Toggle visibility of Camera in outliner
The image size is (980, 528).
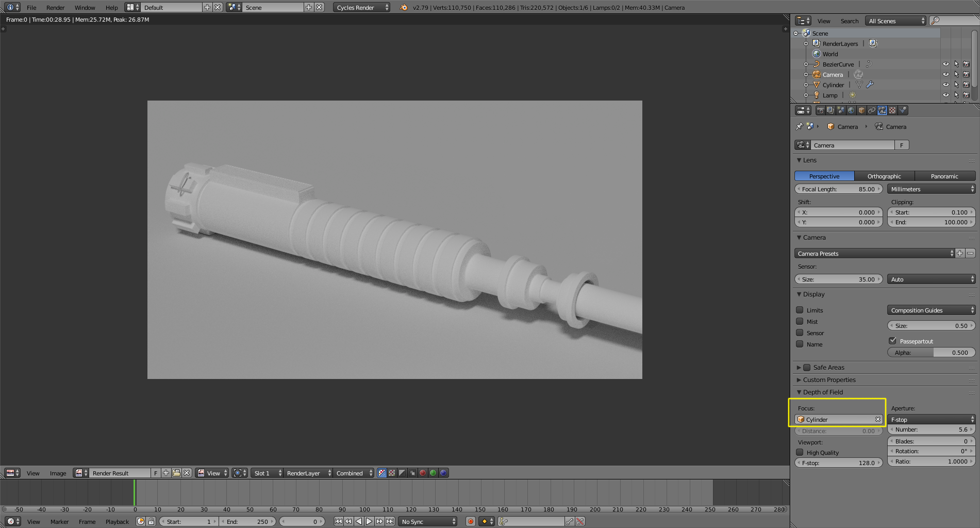(x=945, y=74)
